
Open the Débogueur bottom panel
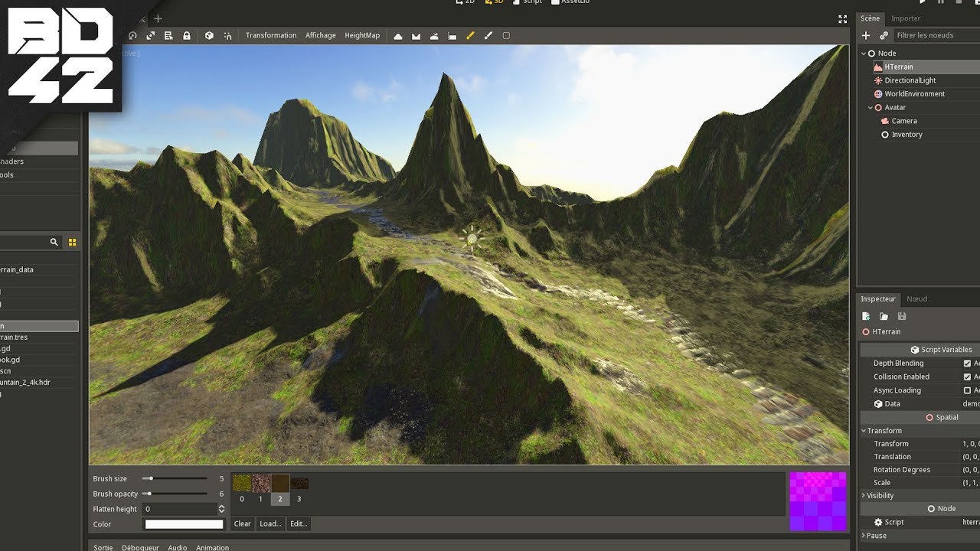pos(140,547)
